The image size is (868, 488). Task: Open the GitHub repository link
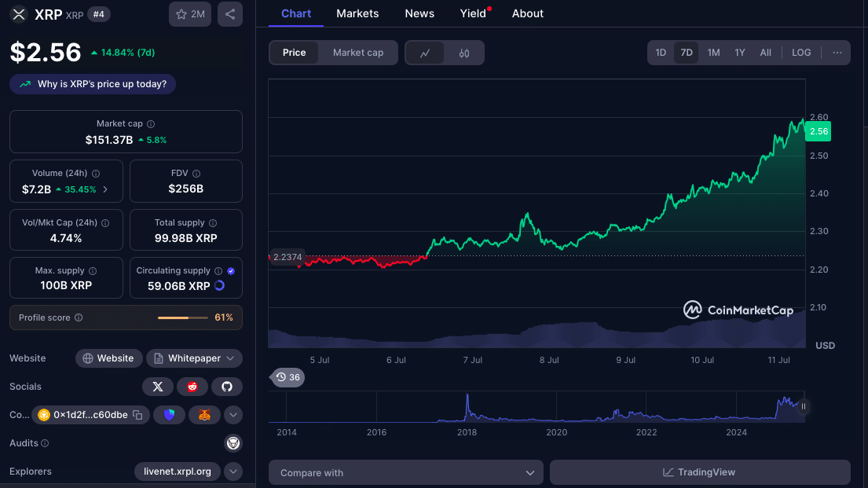coord(227,387)
